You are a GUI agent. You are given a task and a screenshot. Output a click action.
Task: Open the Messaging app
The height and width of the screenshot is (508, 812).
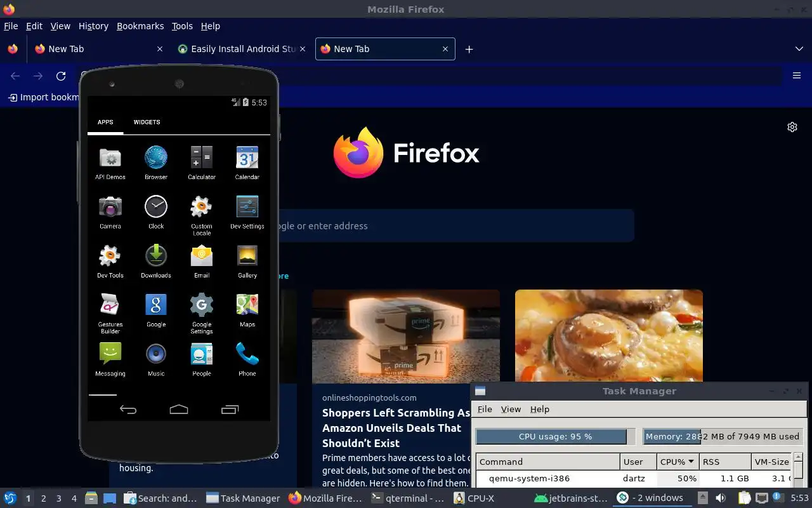click(x=110, y=359)
